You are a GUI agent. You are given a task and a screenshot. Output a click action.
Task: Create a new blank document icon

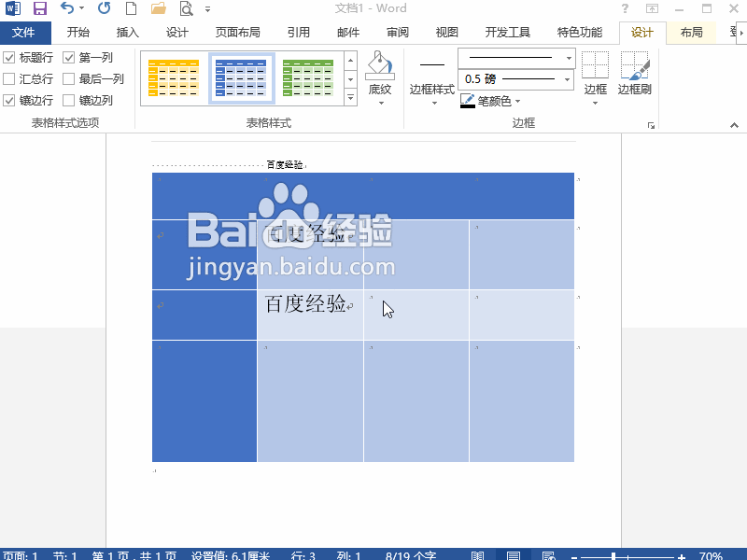(131, 8)
